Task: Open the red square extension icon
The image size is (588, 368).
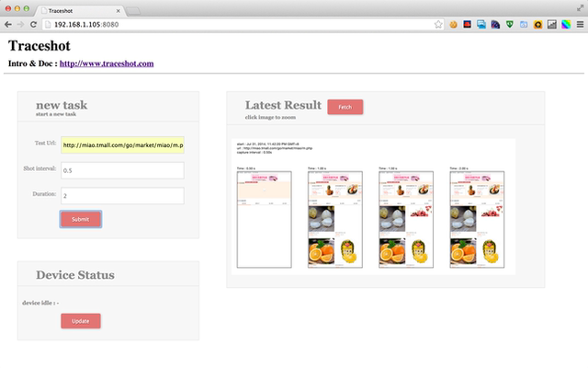Action: tap(468, 25)
